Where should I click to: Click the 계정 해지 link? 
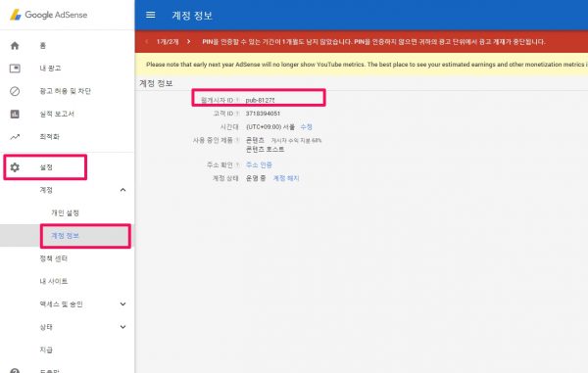click(x=286, y=178)
